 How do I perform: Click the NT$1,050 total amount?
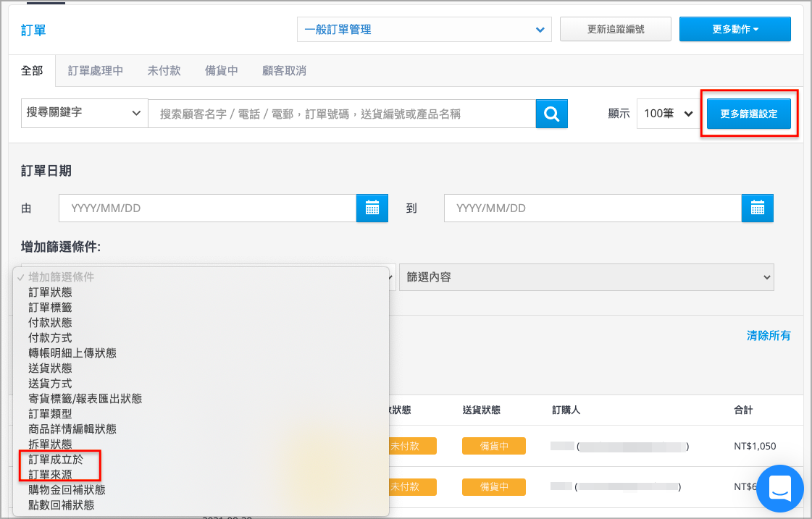755,446
